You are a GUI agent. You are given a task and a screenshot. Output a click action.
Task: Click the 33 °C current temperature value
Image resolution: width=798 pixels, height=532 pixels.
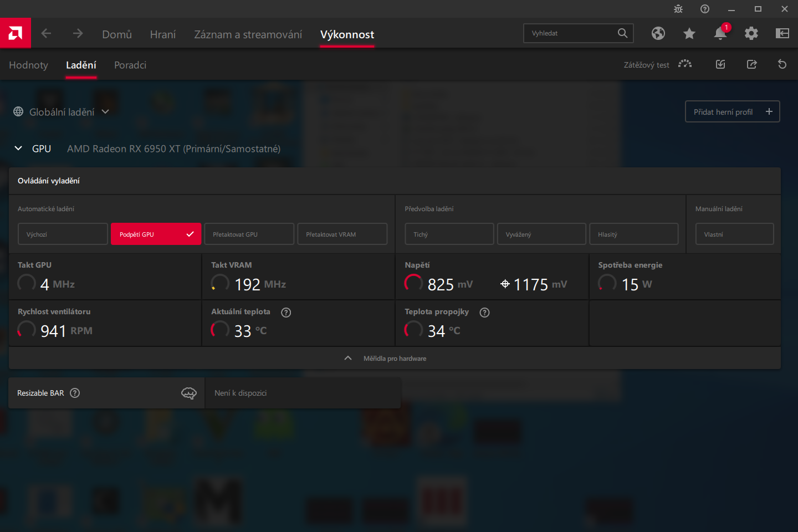pos(250,331)
